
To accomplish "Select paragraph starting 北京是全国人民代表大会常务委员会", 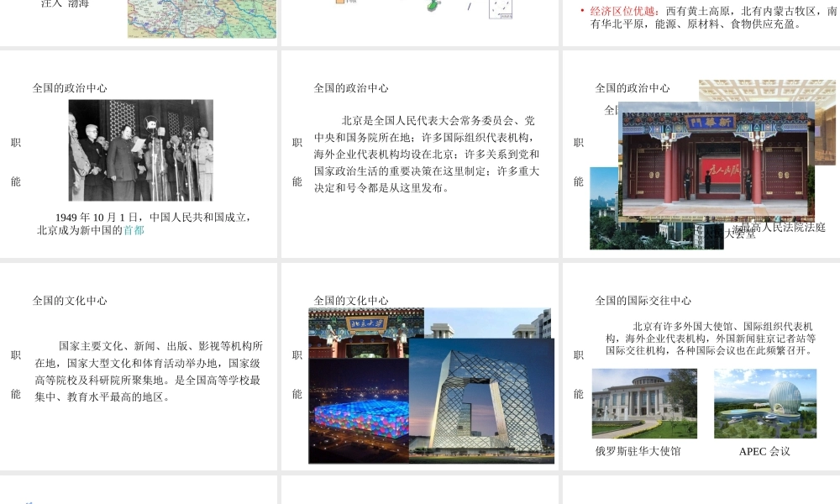I will pyautogui.click(x=427, y=155).
